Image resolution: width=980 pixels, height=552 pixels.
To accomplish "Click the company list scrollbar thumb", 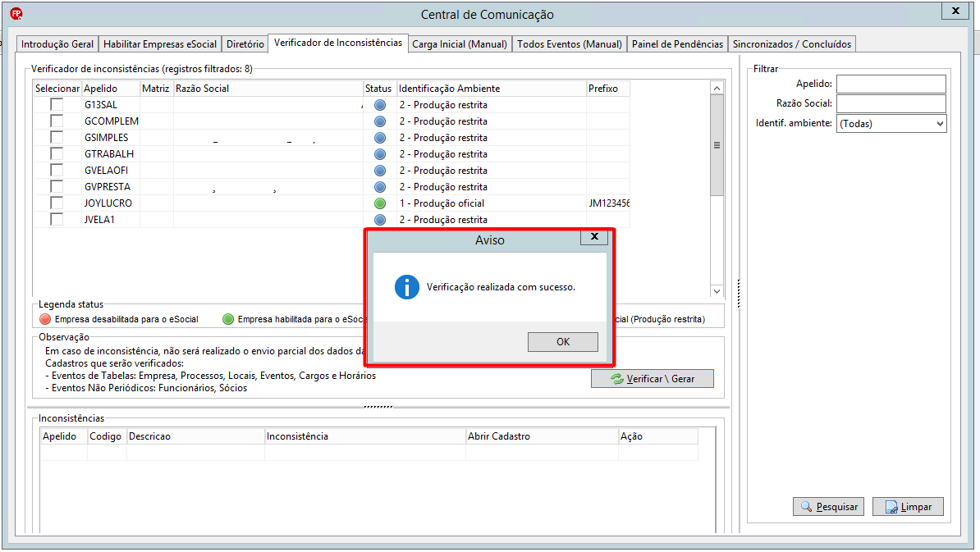I will tap(717, 145).
